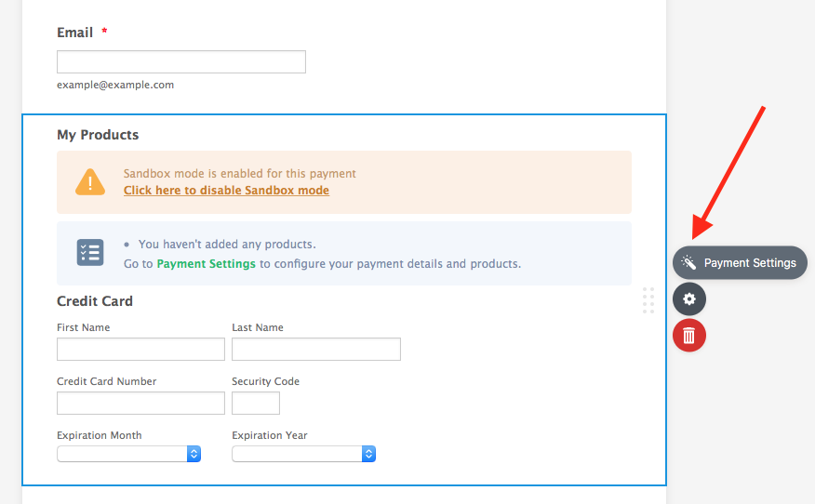815x504 pixels.
Task: Click the "You haven't added any products" notice
Action: [227, 245]
